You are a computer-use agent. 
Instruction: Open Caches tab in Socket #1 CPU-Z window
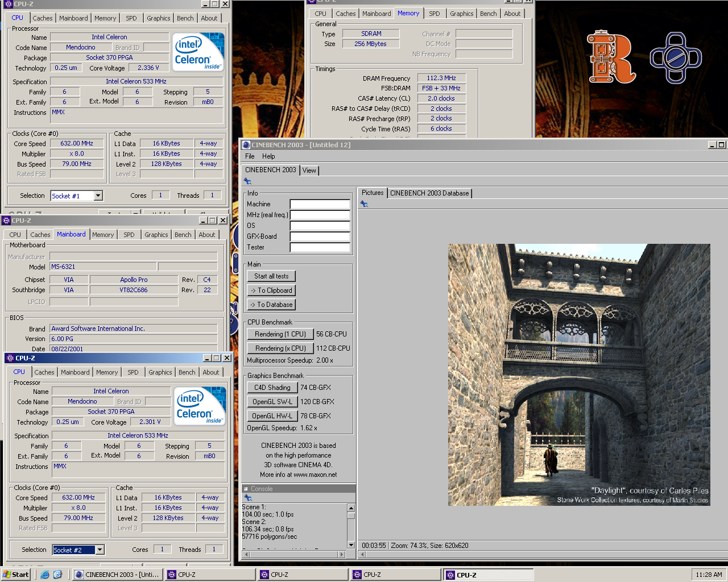click(43, 18)
